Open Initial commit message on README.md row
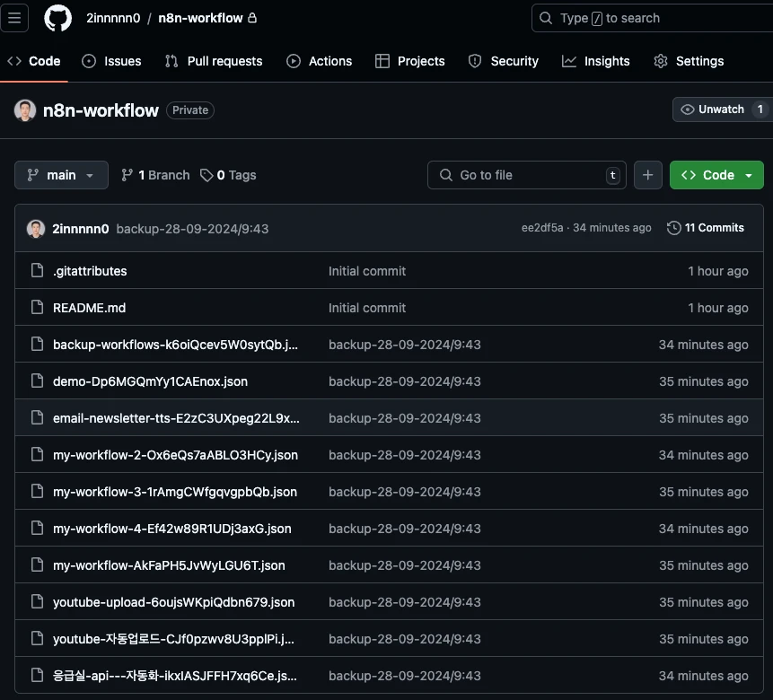773x700 pixels. coord(367,308)
